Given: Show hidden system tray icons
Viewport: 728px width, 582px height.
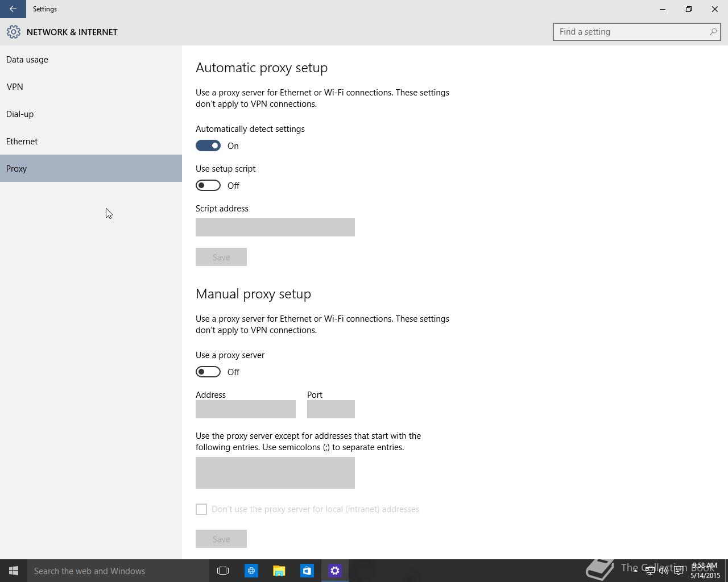Looking at the screenshot, I should 635,571.
